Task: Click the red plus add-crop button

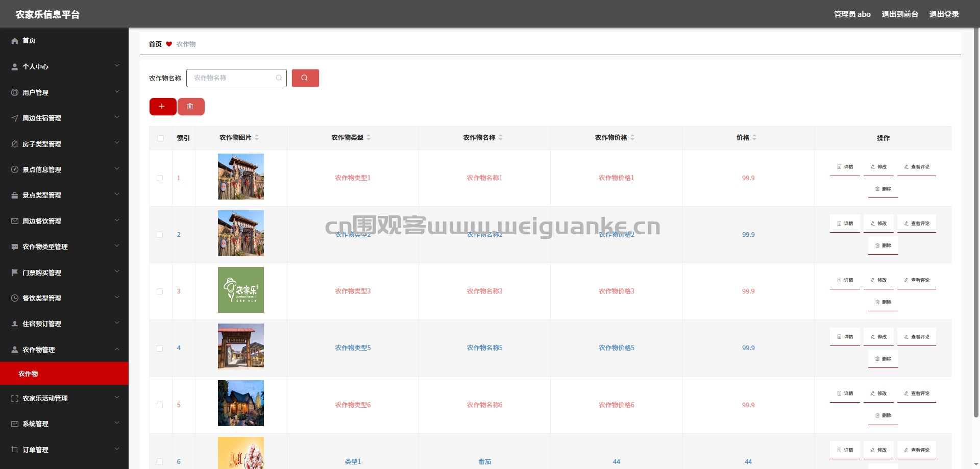Action: coord(162,107)
